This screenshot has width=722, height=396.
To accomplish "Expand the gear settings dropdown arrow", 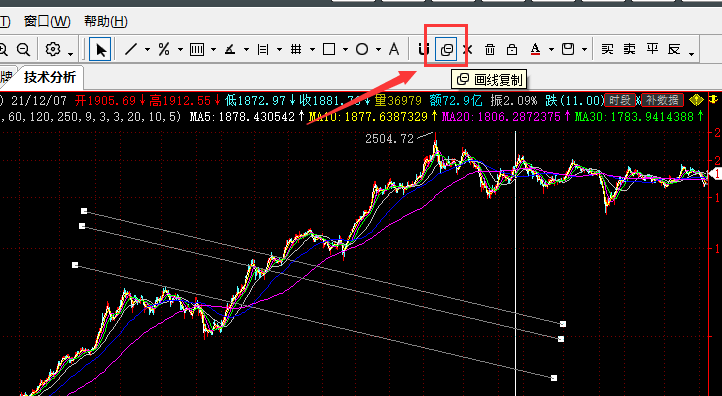I will click(70, 54).
